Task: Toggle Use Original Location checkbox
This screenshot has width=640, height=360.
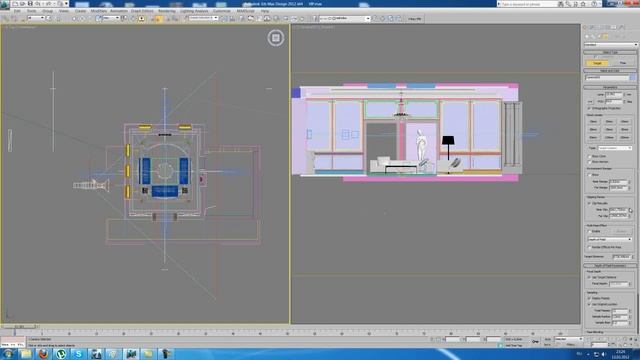Action: click(589, 304)
